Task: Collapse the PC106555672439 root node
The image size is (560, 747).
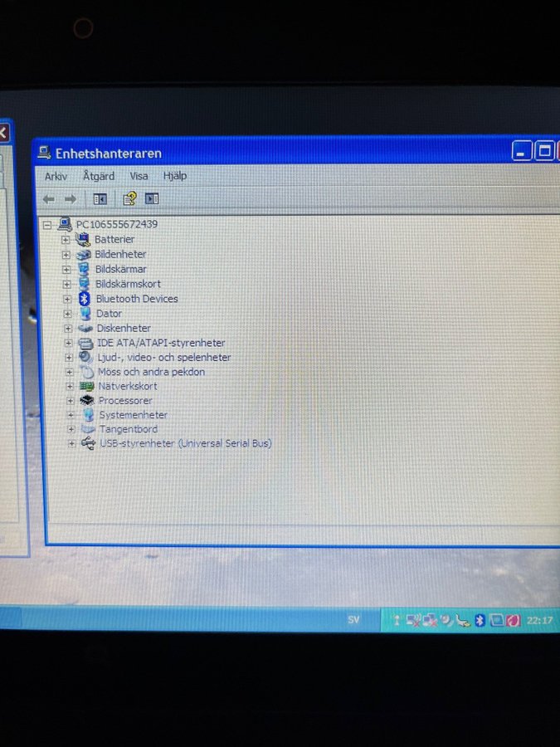Action: point(48,225)
